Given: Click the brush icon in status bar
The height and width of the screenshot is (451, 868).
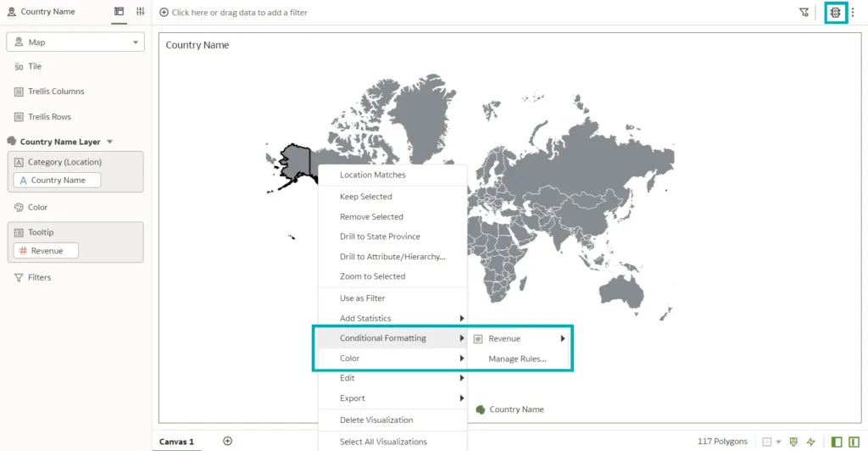Looking at the screenshot, I should (793, 442).
